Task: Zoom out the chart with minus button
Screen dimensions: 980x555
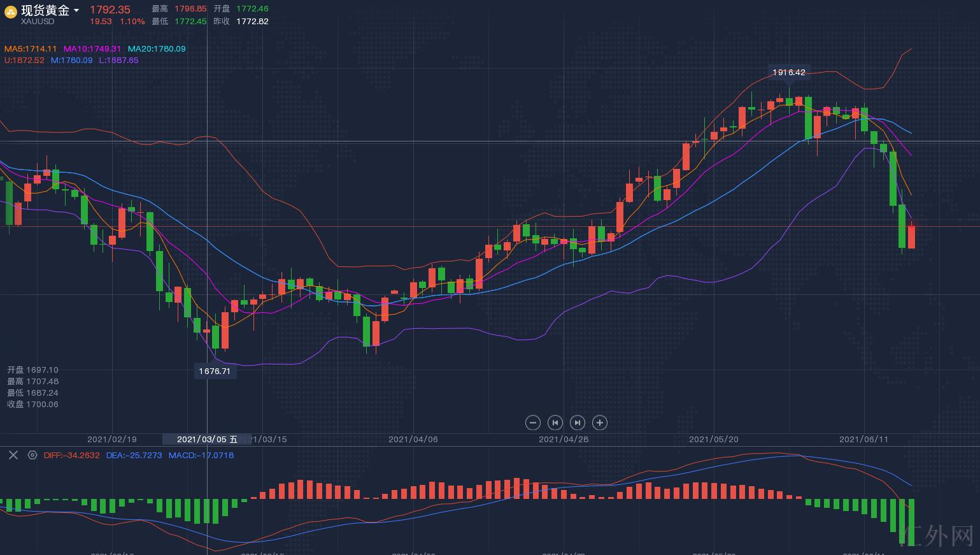Action: coord(533,422)
